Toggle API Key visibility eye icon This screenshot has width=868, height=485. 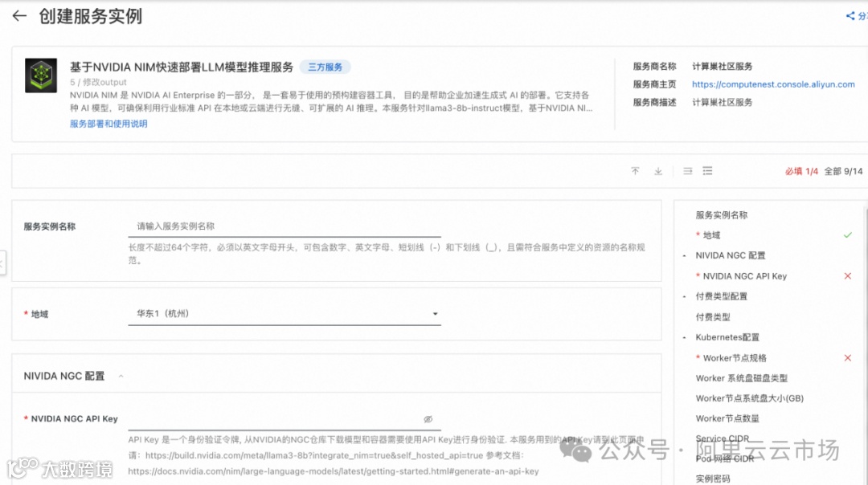428,419
